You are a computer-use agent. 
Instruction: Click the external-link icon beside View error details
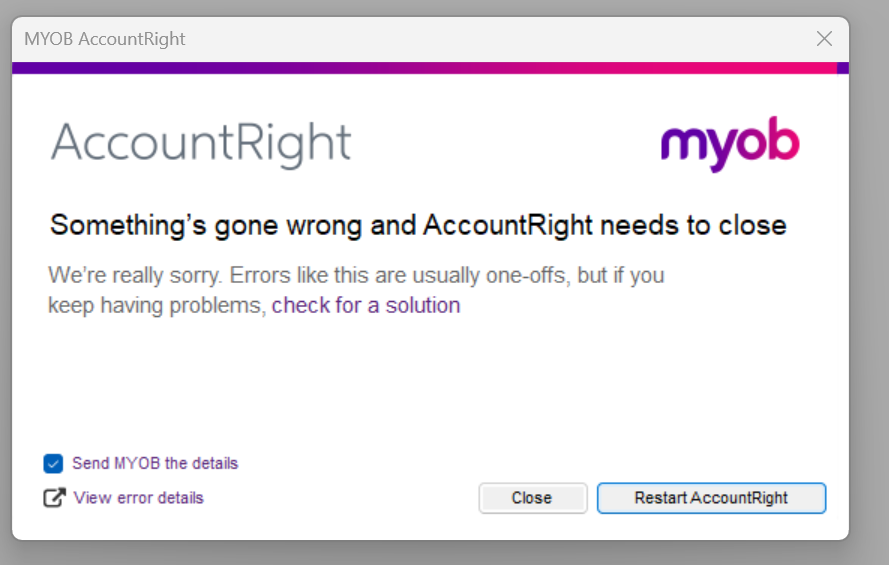point(54,497)
